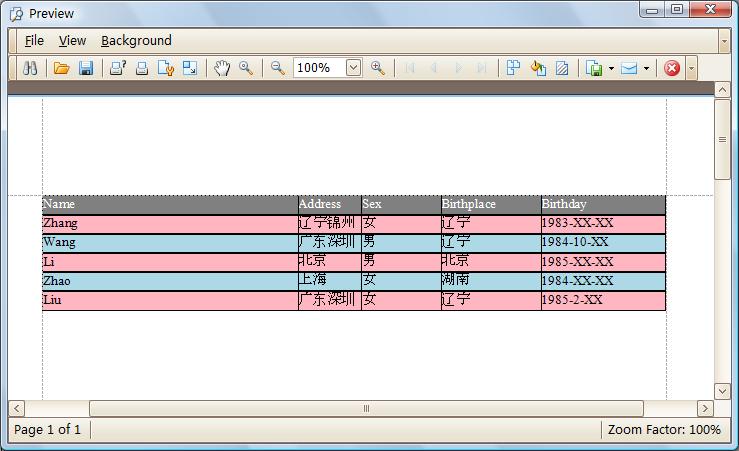
Task: Click the Page 1 of 1 status text
Action: click(x=47, y=430)
